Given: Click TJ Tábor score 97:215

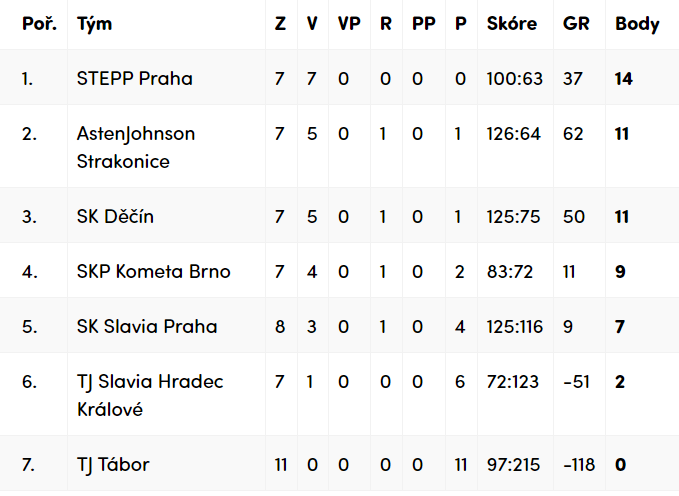Looking at the screenshot, I should (513, 465).
